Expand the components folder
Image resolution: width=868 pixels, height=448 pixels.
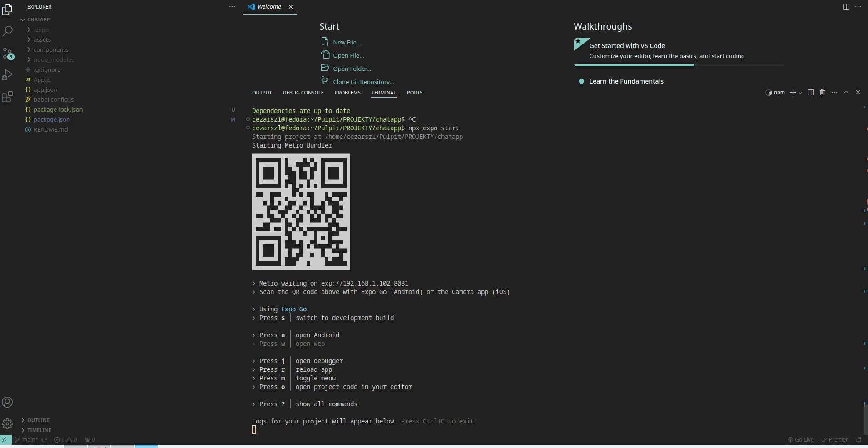50,49
